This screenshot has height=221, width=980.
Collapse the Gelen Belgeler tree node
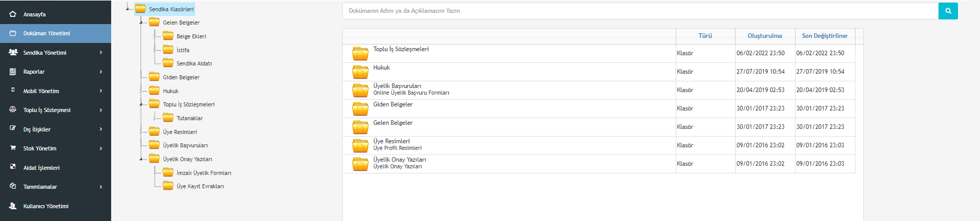[141, 23]
